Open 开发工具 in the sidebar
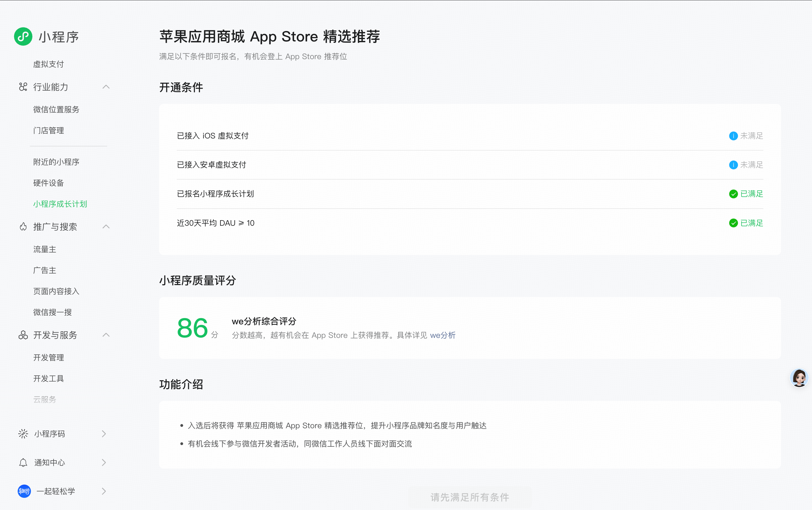Viewport: 812px width, 510px height. coord(49,378)
